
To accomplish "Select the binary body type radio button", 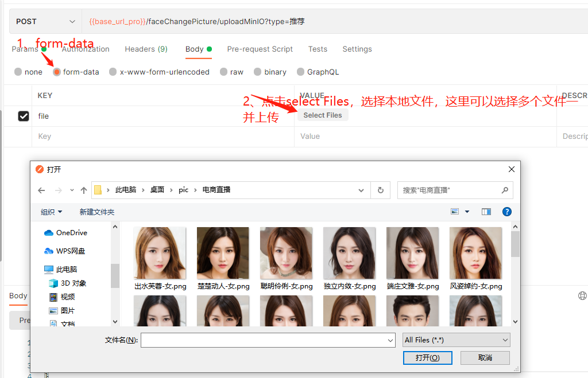I will point(257,72).
